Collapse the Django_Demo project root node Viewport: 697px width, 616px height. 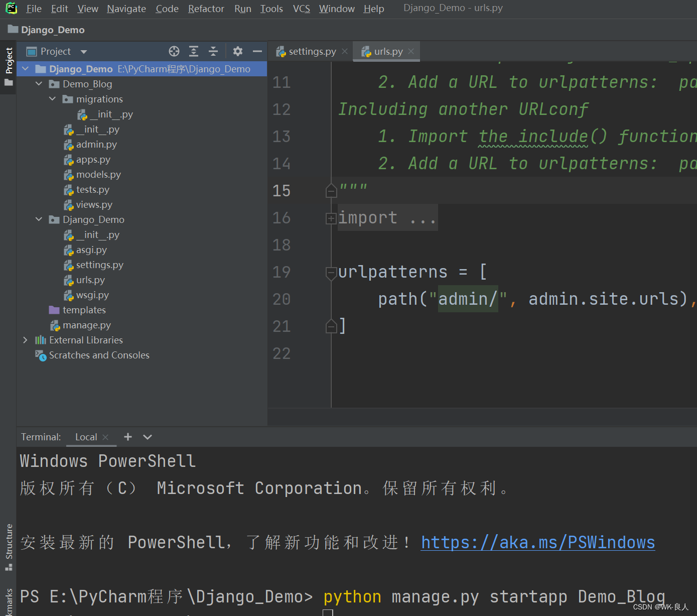(x=26, y=68)
